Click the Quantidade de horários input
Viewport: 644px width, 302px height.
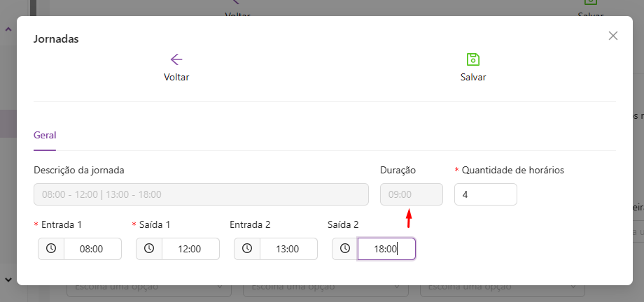[x=485, y=194]
